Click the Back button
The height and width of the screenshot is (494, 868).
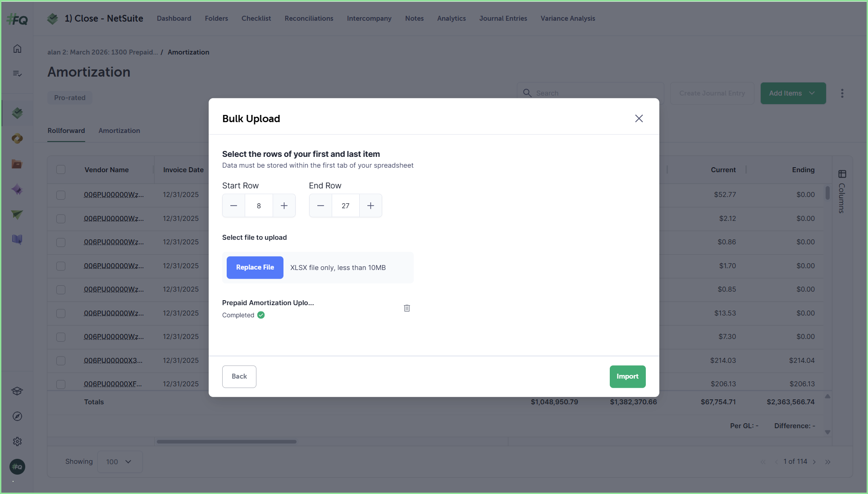[x=239, y=376]
